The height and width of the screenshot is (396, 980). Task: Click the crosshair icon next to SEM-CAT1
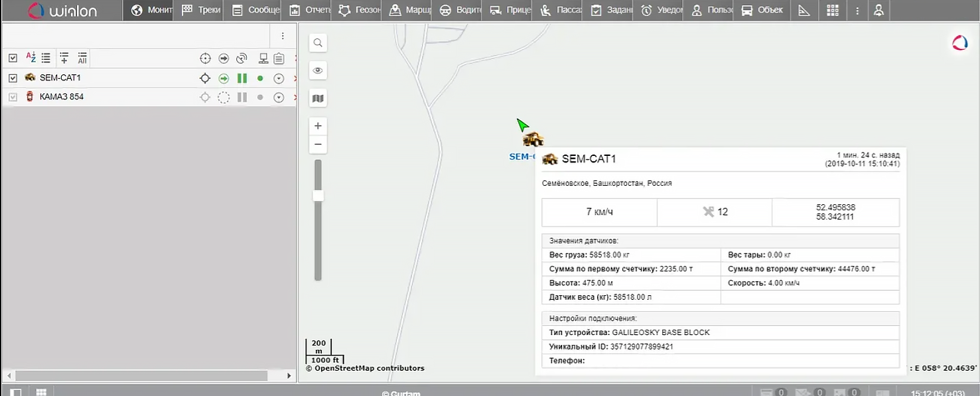(205, 78)
